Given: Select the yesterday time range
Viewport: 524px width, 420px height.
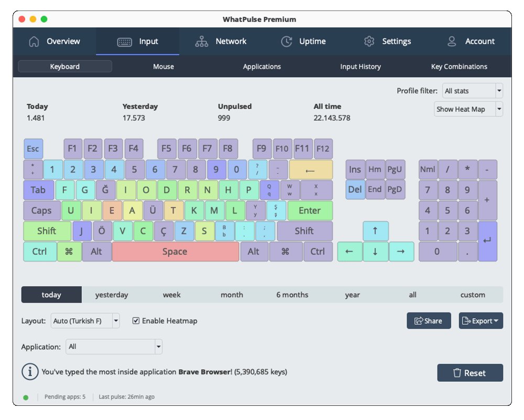Looking at the screenshot, I should pyautogui.click(x=112, y=295).
